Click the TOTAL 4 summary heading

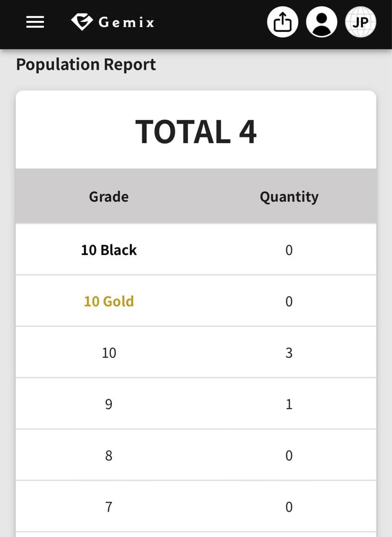pos(196,132)
